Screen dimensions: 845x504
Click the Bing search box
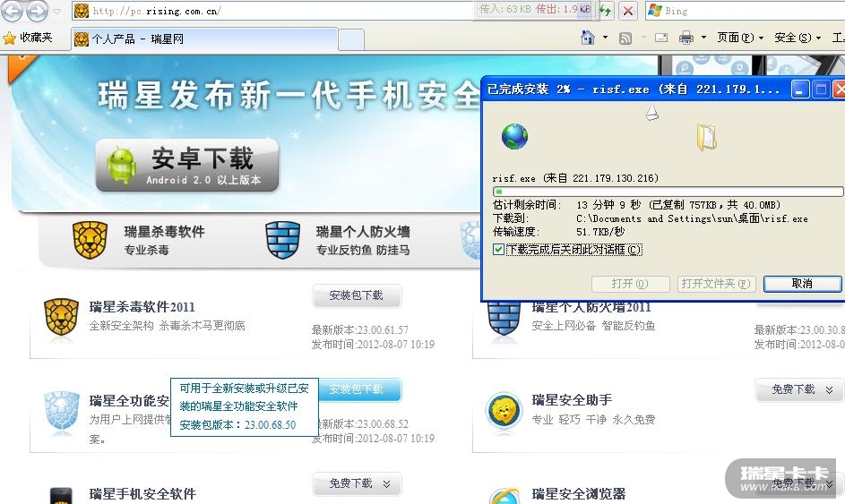click(x=745, y=11)
